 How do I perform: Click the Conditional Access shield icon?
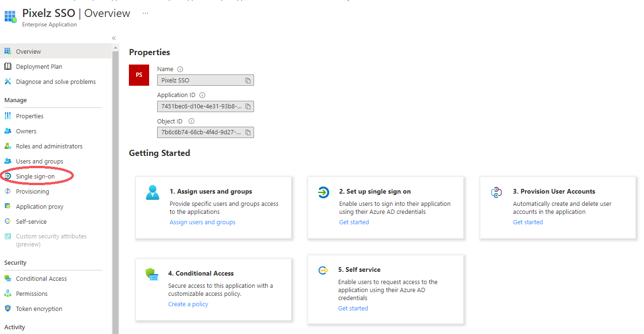pyautogui.click(x=8, y=278)
